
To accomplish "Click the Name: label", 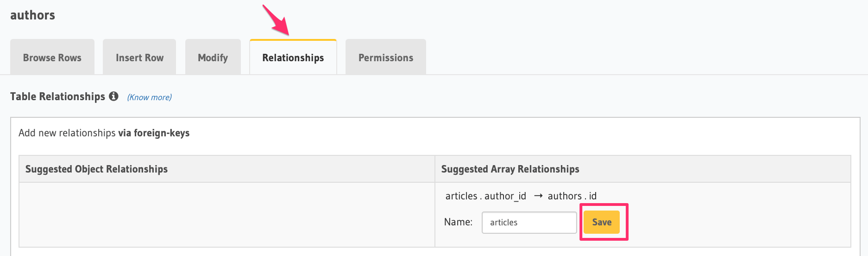I will coord(458,222).
